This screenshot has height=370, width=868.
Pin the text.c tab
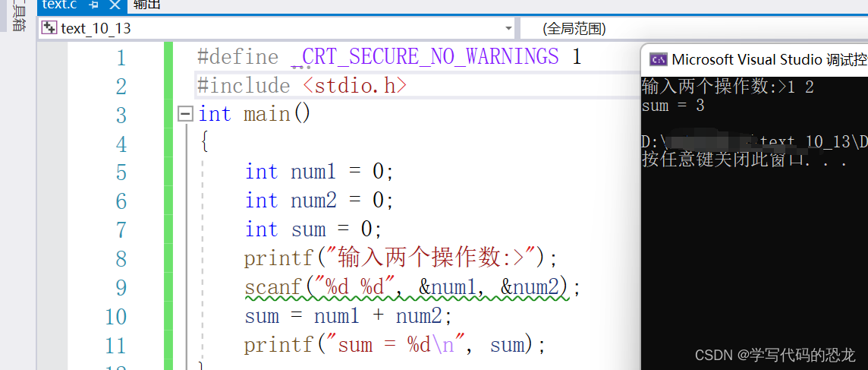tap(93, 5)
